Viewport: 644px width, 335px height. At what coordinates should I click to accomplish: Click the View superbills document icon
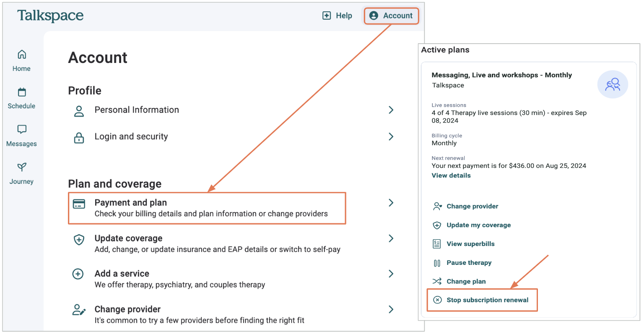[437, 244]
